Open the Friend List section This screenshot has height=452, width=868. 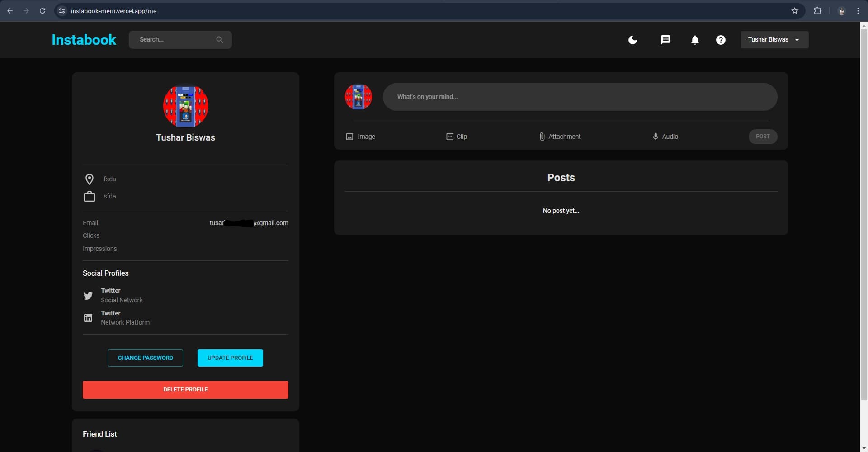click(x=99, y=434)
